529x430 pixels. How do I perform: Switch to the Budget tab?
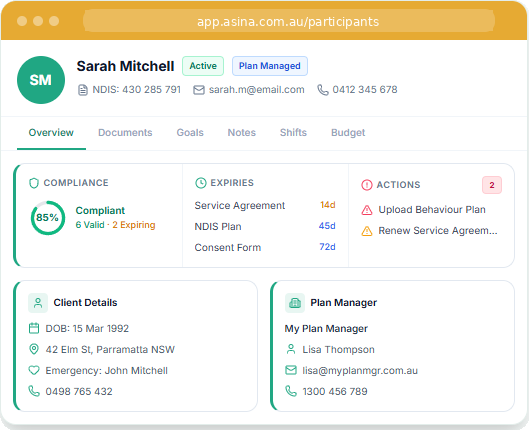[x=348, y=133]
